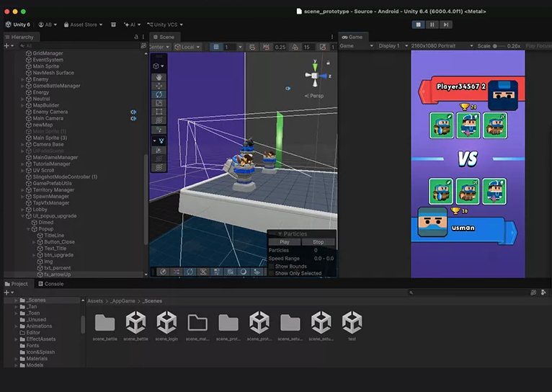552x392 pixels.
Task: Toggle Play Focused option in Game view
Action: (538, 45)
